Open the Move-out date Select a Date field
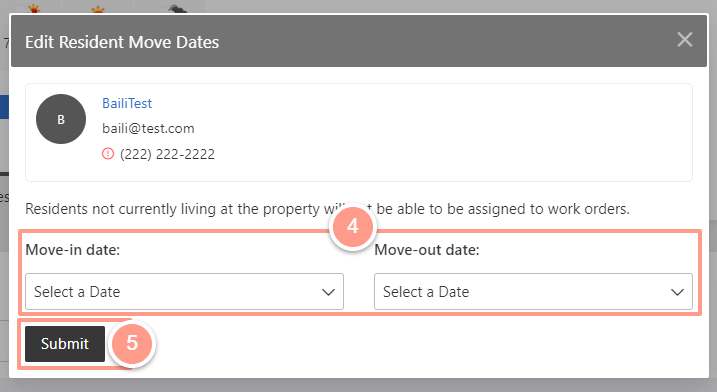 point(533,291)
